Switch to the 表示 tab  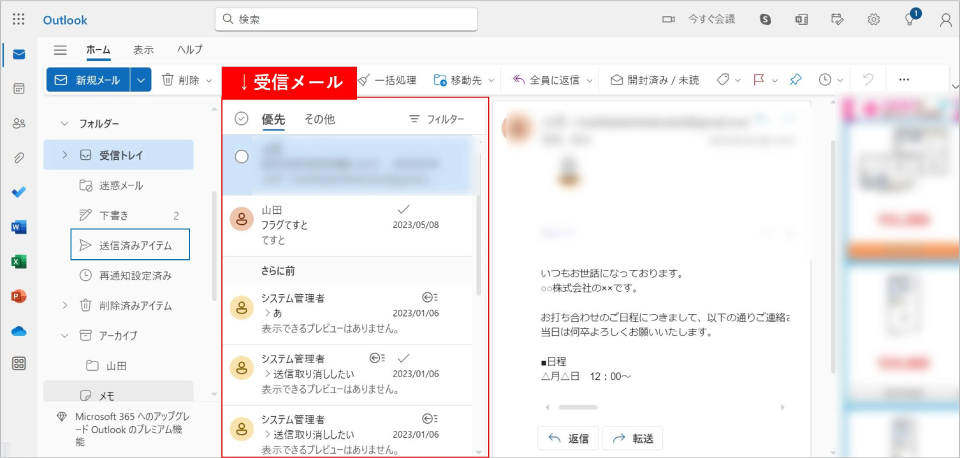point(143,50)
